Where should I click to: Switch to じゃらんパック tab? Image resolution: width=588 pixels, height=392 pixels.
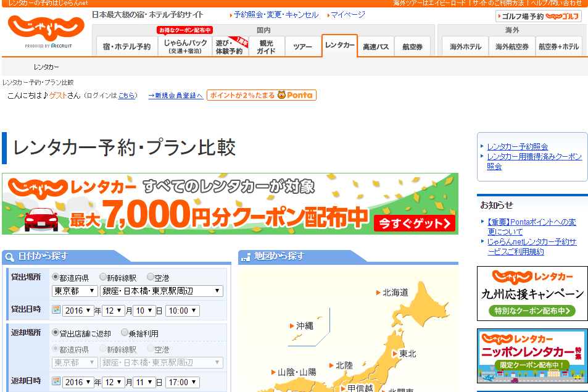[185, 46]
